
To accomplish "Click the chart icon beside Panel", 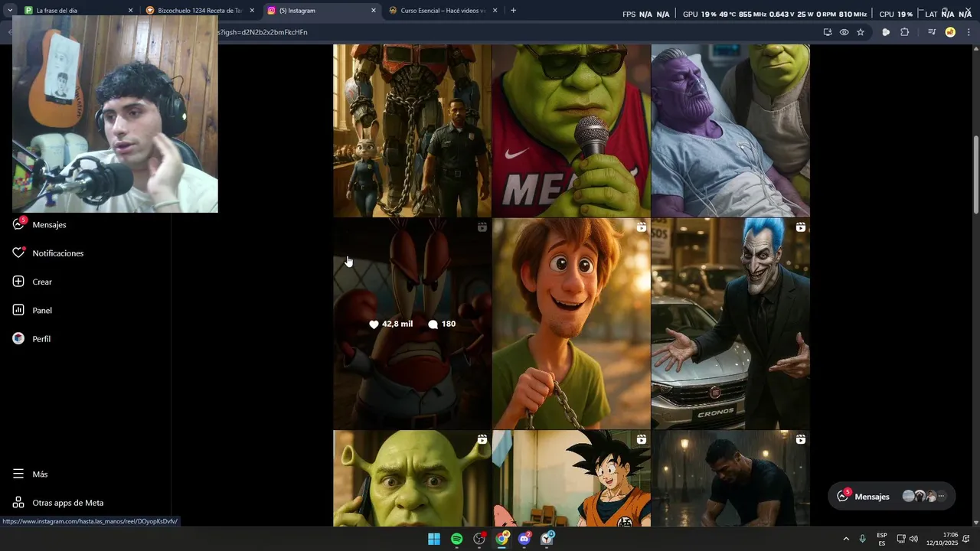I will pos(18,310).
